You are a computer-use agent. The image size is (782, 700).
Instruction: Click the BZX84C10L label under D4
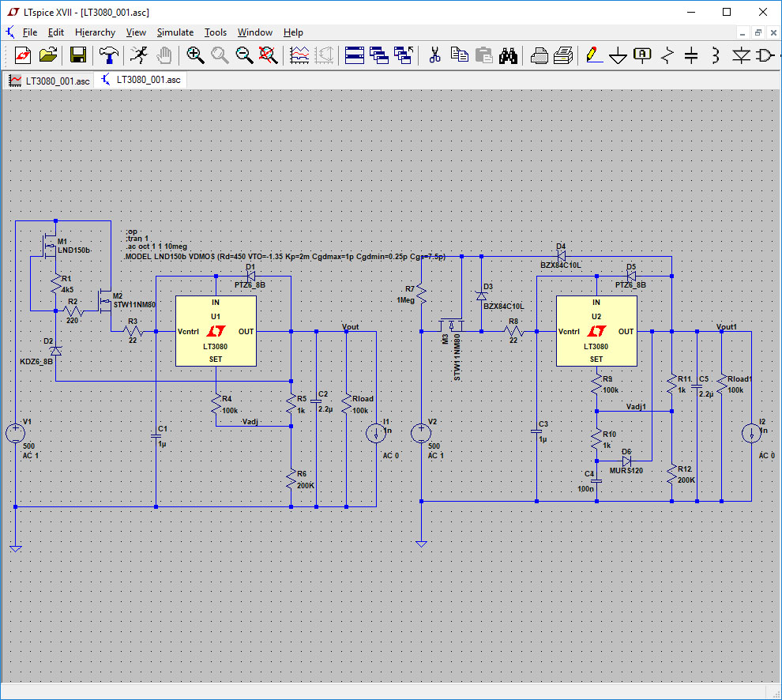[x=561, y=265]
